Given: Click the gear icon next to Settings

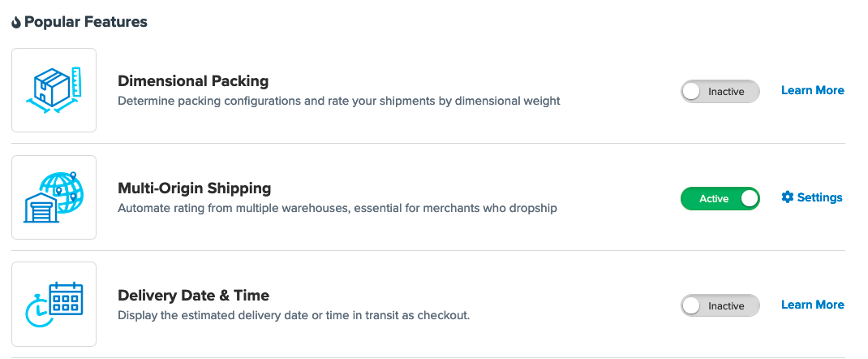Looking at the screenshot, I should pos(787,197).
